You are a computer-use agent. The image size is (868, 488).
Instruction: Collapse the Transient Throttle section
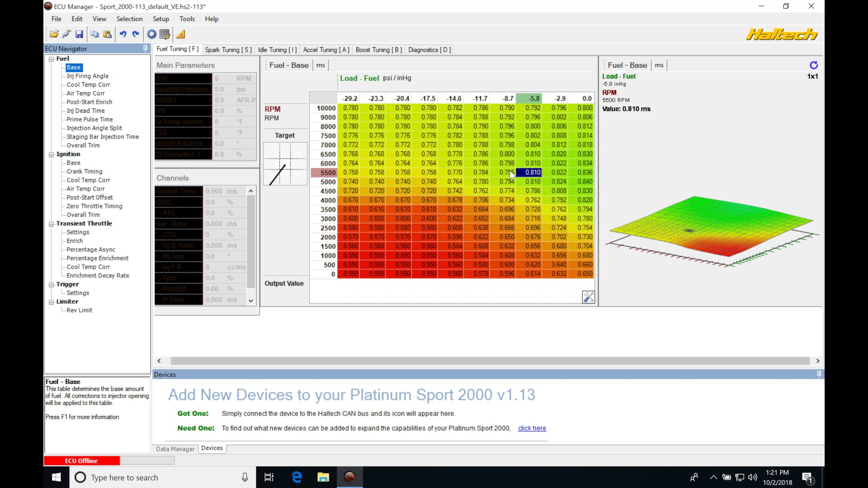[x=51, y=224]
